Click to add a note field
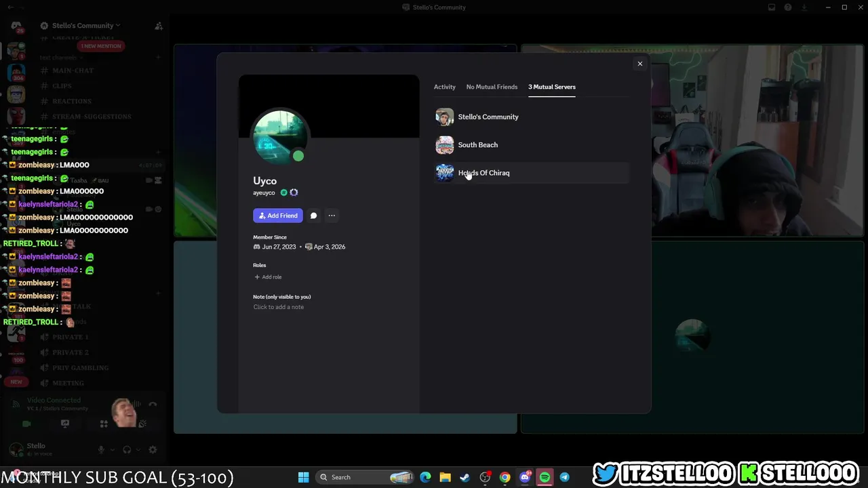This screenshot has height=488, width=868. click(278, 307)
